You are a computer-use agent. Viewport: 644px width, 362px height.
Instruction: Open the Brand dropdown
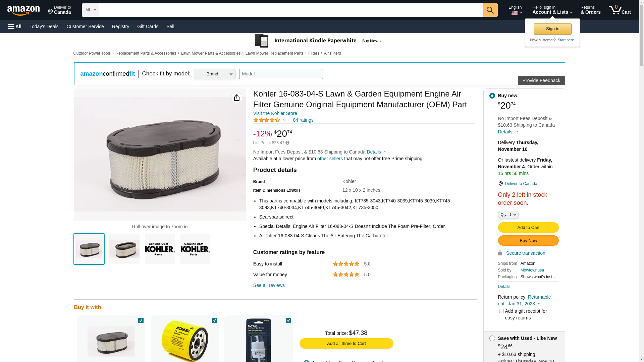coord(215,74)
